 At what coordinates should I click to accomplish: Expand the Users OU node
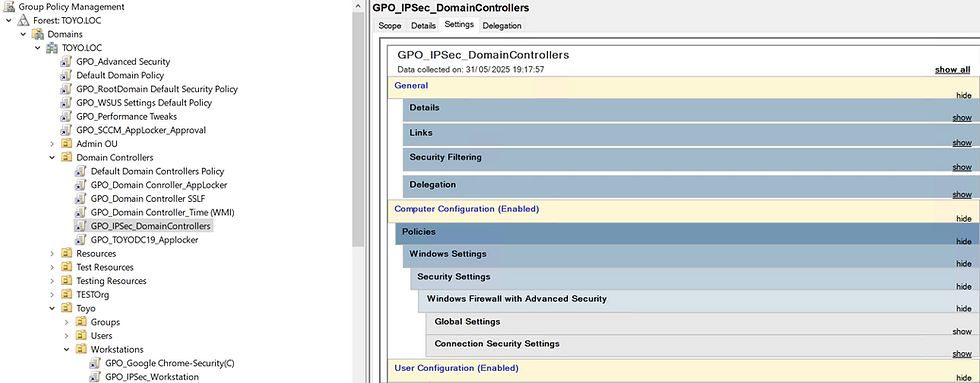[67, 336]
